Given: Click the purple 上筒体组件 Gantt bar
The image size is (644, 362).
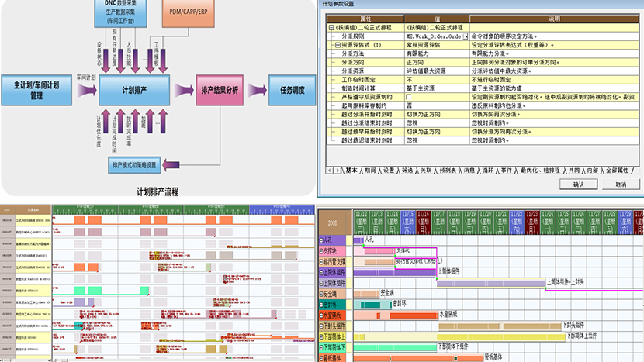Looking at the screenshot, I should point(394,272).
